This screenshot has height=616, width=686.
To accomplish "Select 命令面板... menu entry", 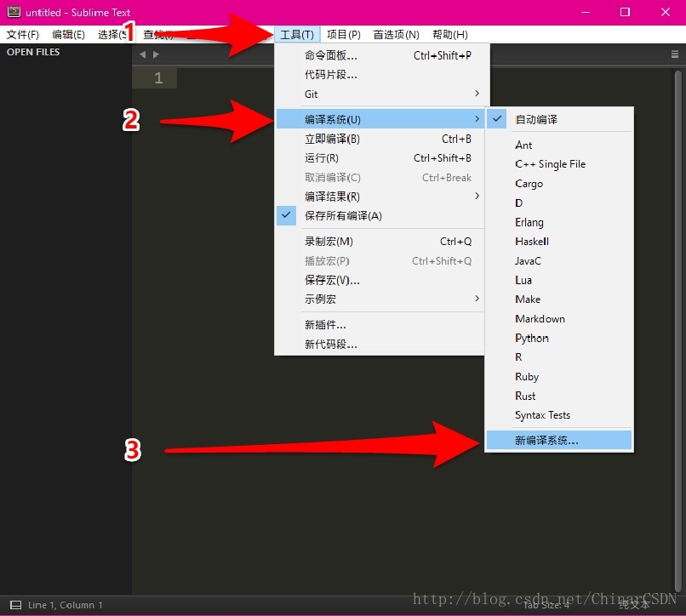I will point(380,55).
